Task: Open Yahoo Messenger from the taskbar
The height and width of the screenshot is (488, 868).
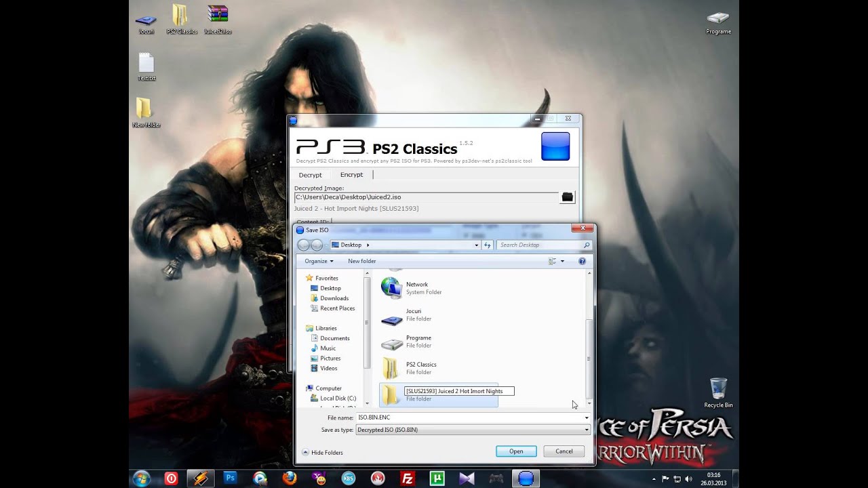Action: 319,478
